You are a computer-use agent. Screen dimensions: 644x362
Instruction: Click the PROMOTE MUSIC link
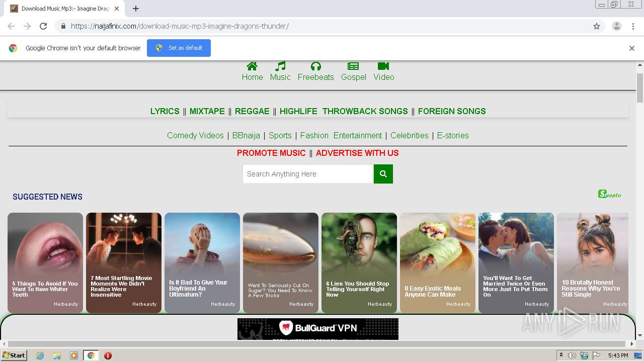(271, 153)
